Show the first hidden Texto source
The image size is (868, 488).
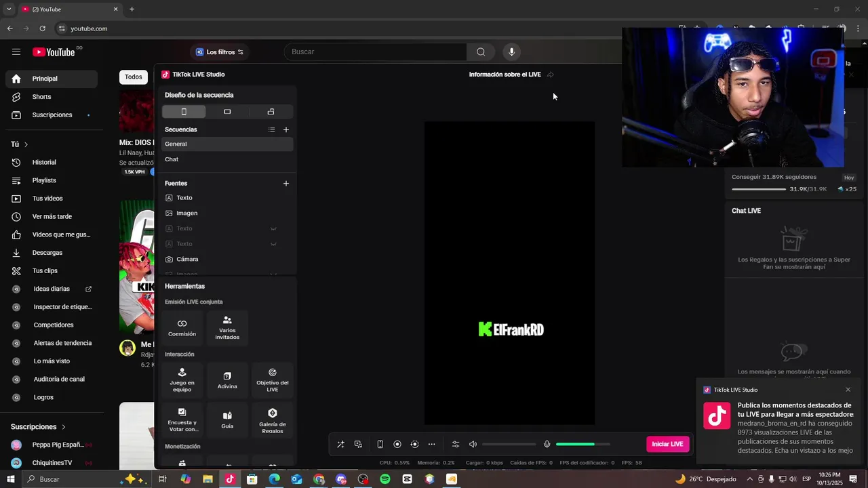(273, 228)
